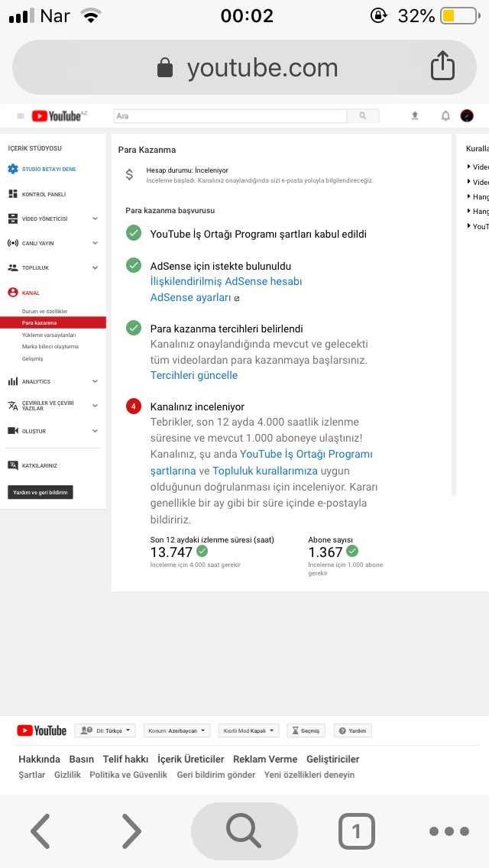Viewport: 489px width, 868px height.
Task: Tap the browser back arrow
Action: (40, 831)
